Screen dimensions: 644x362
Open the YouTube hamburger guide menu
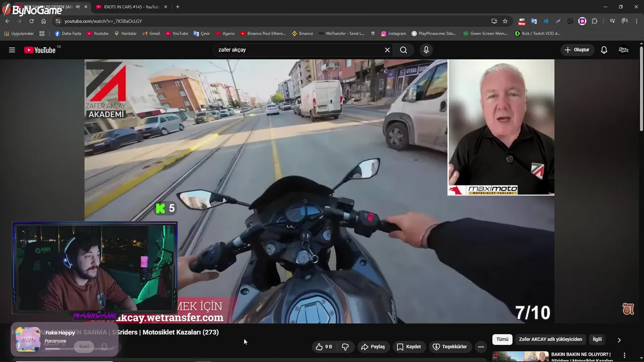(12, 50)
